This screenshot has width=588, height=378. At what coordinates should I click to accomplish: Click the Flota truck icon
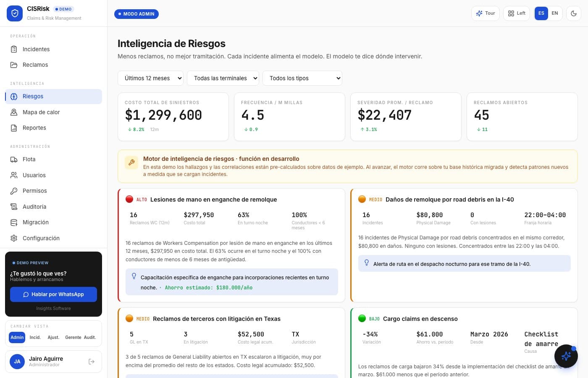tap(14, 159)
